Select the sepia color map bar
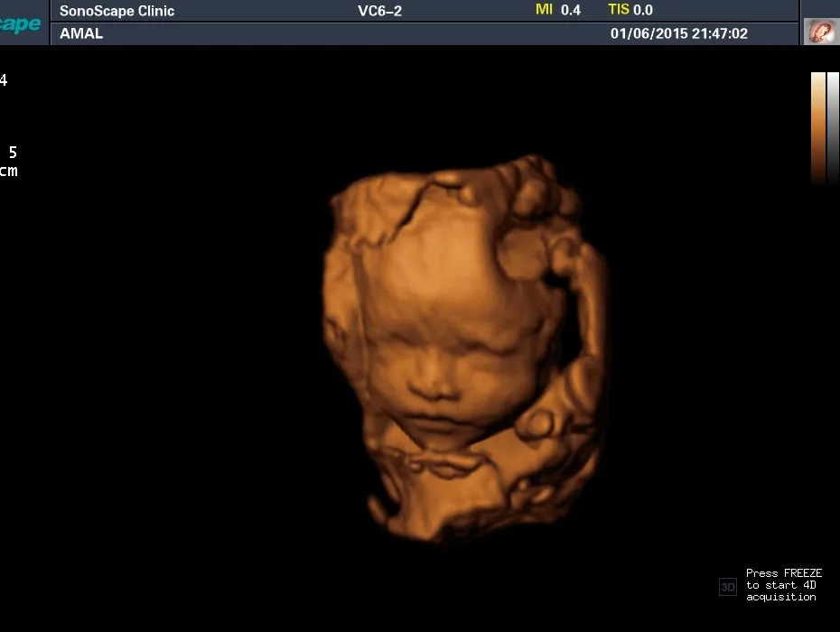840x632 pixels. pos(818,128)
